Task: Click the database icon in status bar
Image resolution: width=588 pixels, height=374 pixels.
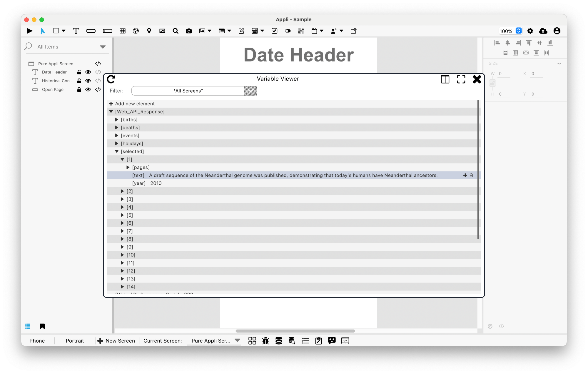Action: pyautogui.click(x=278, y=340)
